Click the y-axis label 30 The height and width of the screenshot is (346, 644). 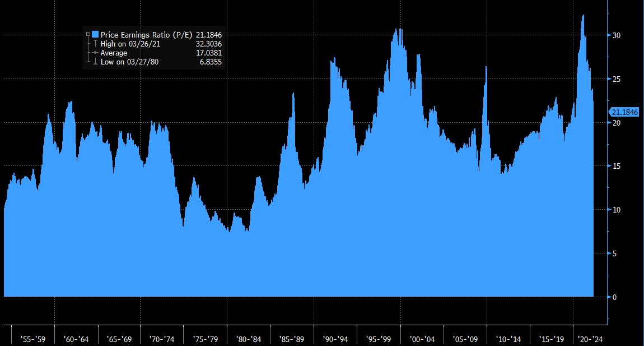tap(616, 35)
